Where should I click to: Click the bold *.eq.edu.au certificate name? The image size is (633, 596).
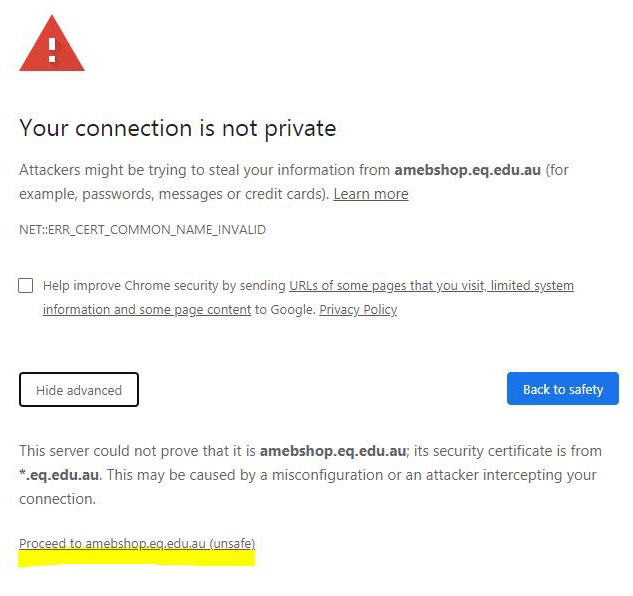pos(59,475)
